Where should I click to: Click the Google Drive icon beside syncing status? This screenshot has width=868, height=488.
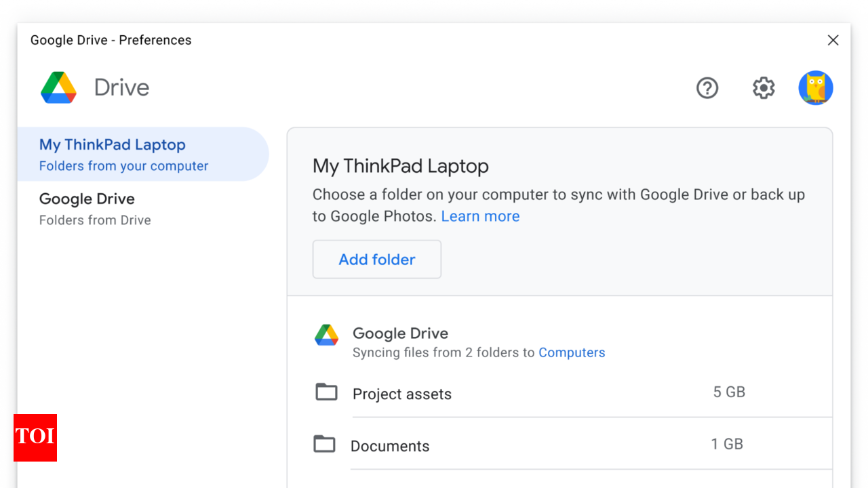[326, 335]
